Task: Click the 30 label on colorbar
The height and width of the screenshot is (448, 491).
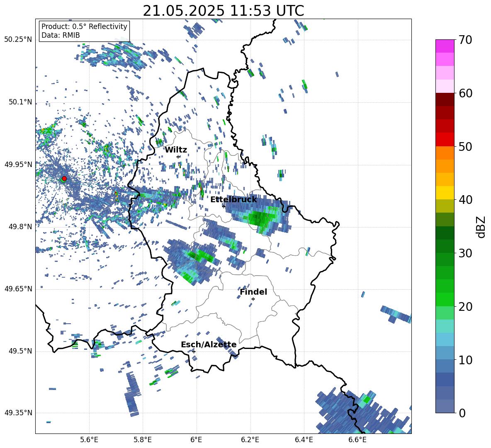Action: (465, 253)
